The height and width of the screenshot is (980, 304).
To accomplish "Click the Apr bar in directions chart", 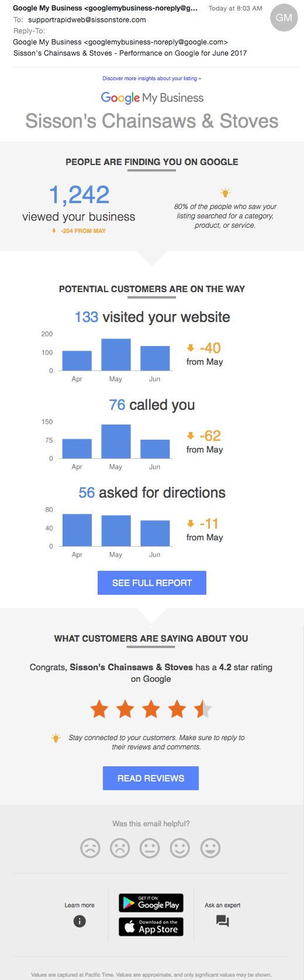I will point(77,530).
